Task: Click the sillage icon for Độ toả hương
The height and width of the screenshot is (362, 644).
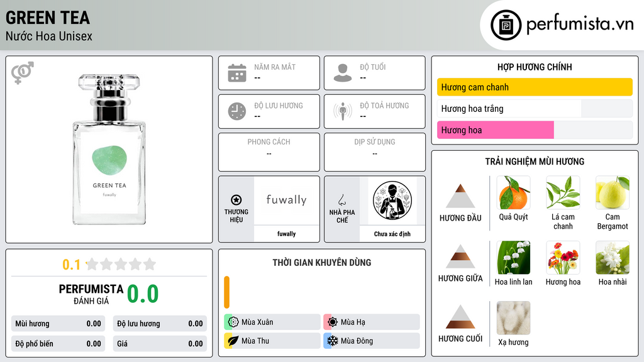Action: 343,111
